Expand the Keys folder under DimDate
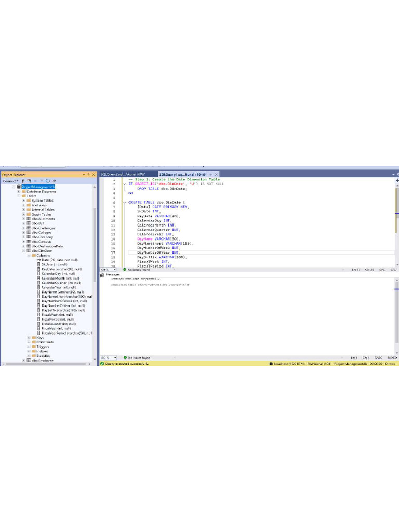The image size is (399, 532). pos(29,338)
